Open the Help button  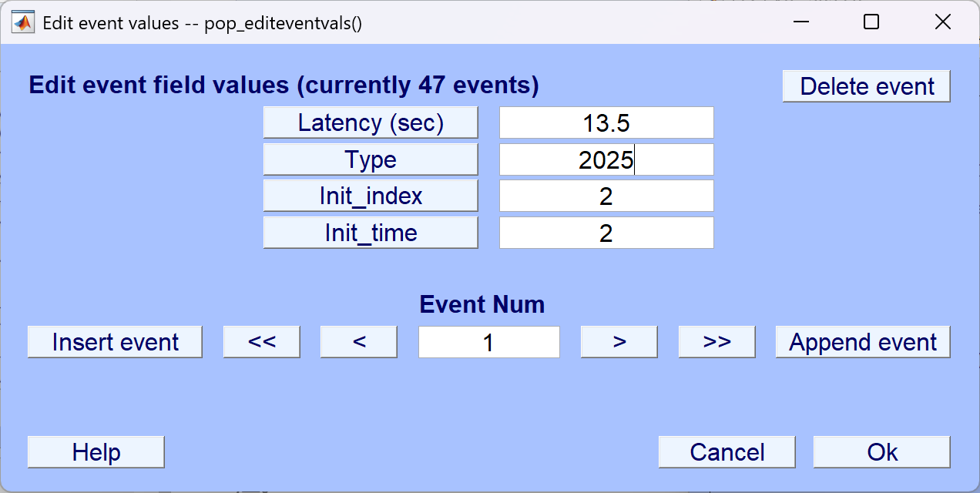pos(96,452)
